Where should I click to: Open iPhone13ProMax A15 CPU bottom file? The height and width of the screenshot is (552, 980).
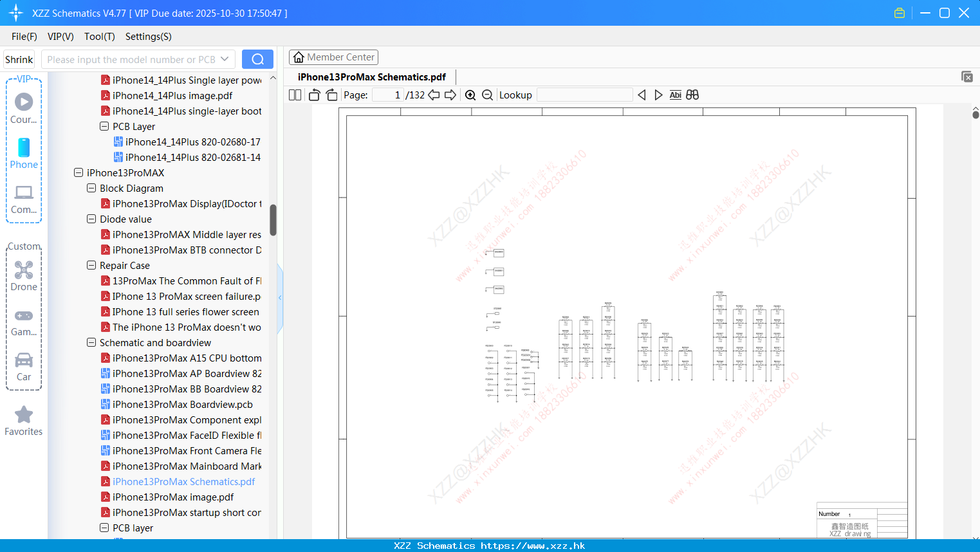point(181,358)
